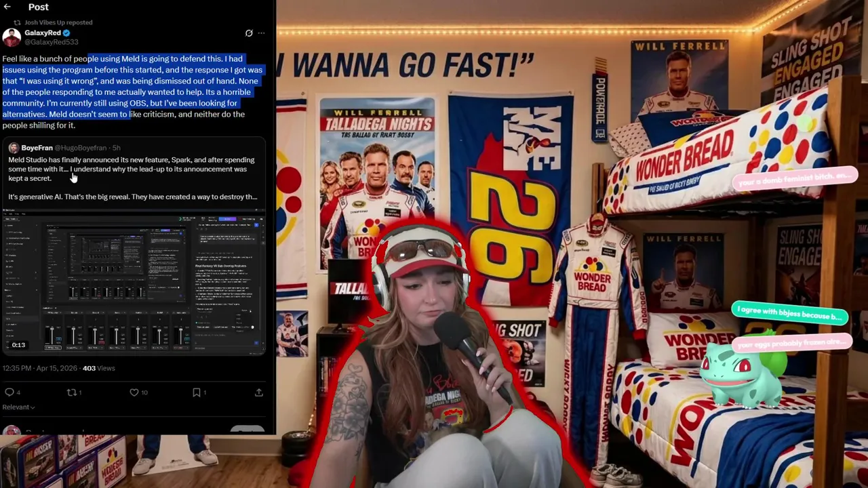Click the like count number 10
This screenshot has height=488, width=868.
144,392
